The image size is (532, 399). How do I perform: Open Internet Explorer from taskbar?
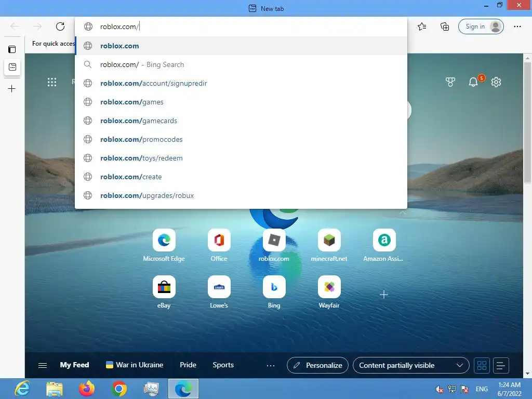(22, 389)
